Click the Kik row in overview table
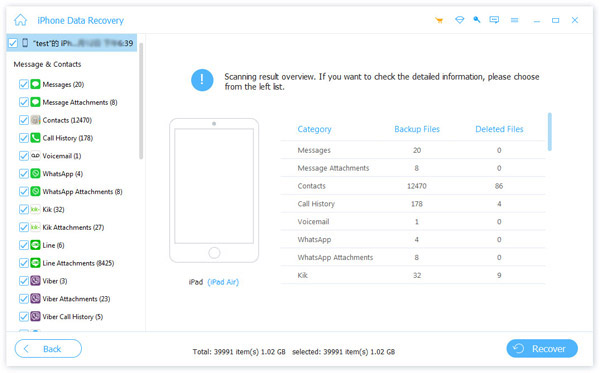This screenshot has width=600, height=373. click(413, 275)
